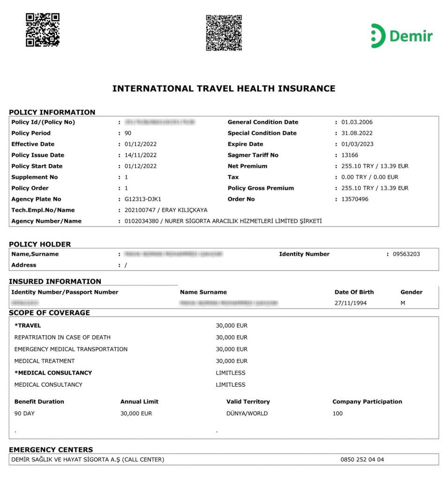Click the blurred policy holder name
Screen dimensions: 448x480
click(x=173, y=254)
